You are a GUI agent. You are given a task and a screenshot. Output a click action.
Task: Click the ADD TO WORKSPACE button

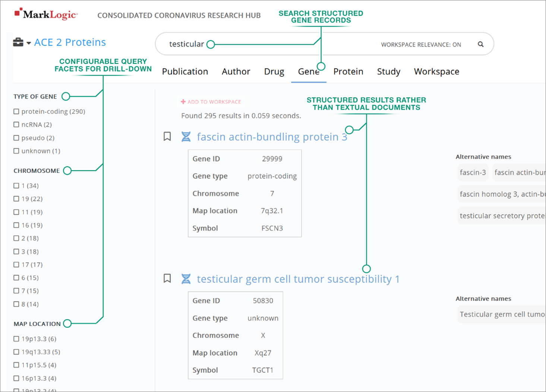211,101
